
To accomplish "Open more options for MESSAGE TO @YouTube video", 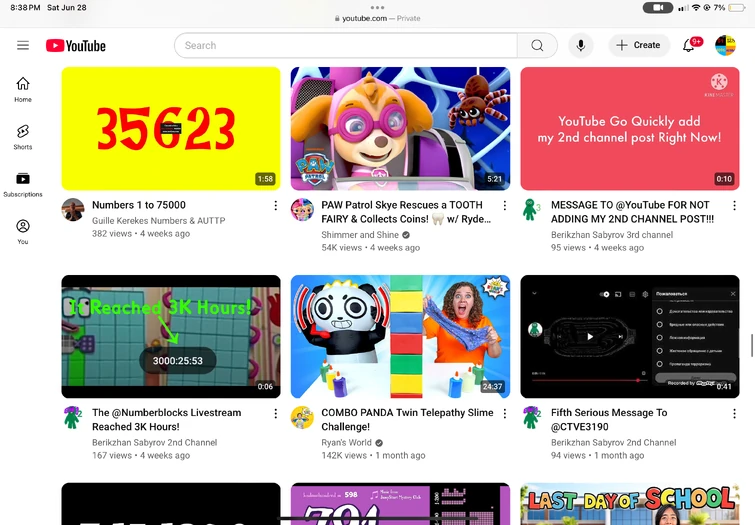I will [x=734, y=206].
